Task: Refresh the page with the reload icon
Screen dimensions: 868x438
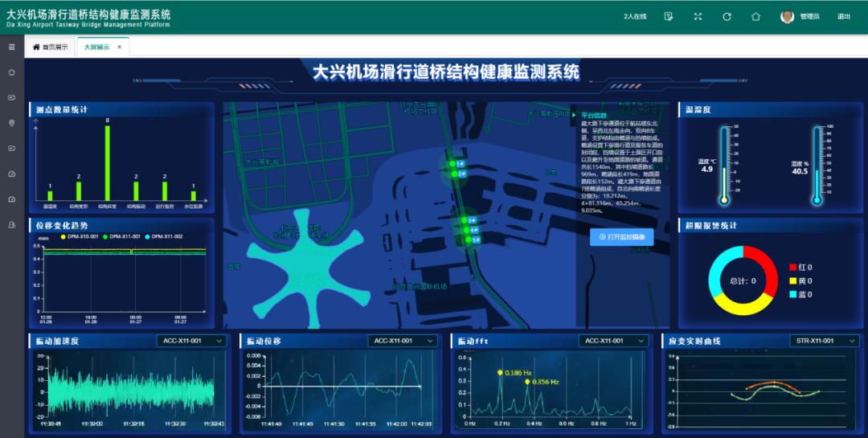Action: click(x=727, y=17)
